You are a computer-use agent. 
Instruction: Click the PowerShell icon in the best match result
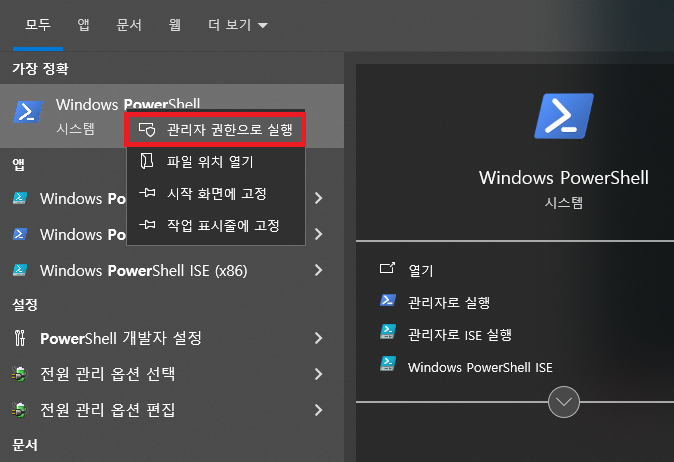tap(28, 112)
